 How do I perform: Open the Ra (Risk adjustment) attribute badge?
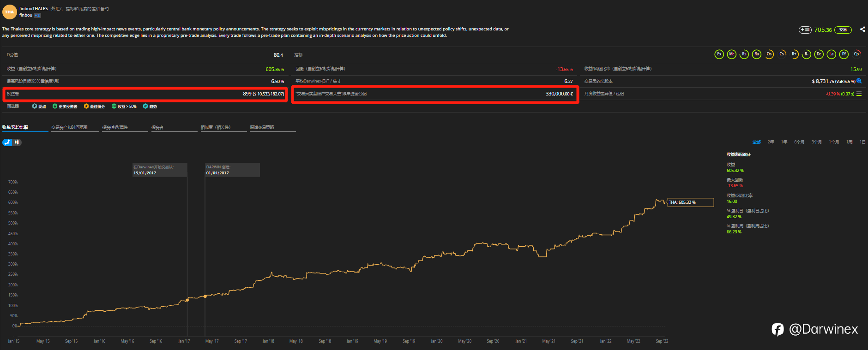click(756, 54)
